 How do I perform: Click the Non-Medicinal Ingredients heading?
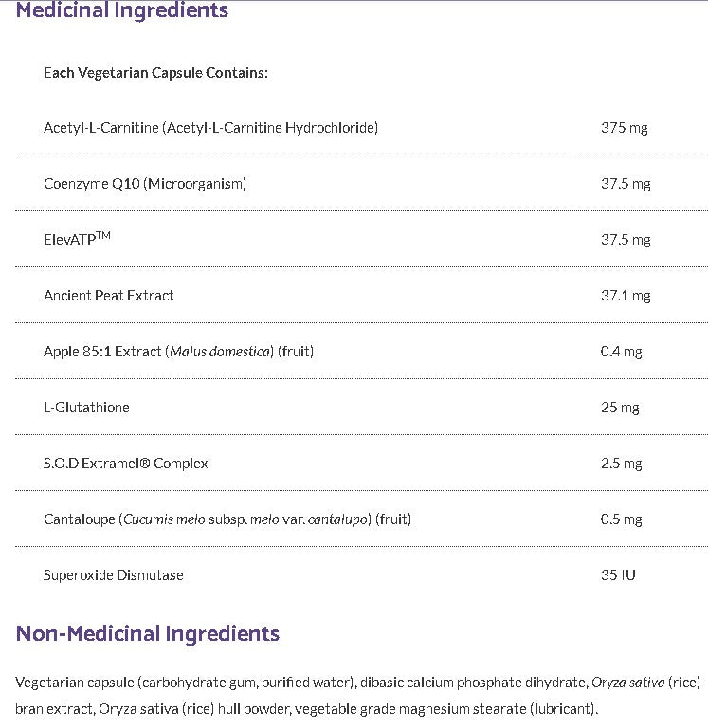tap(148, 633)
